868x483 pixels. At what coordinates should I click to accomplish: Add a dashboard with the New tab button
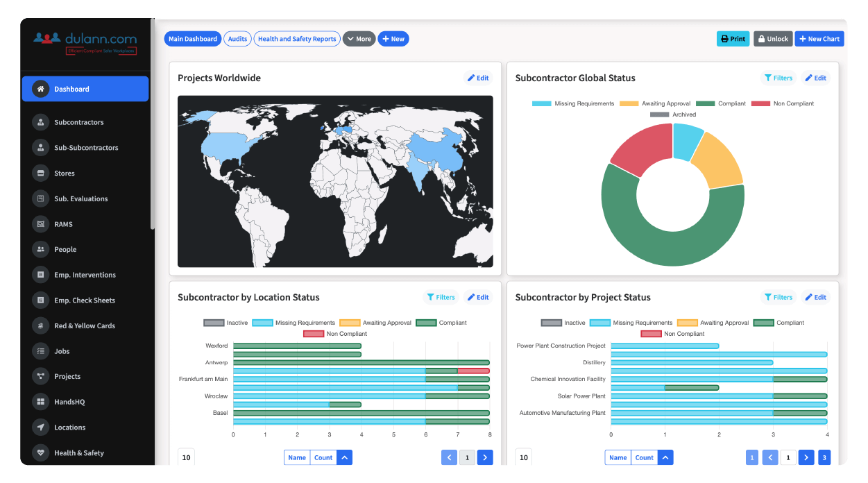coord(393,39)
